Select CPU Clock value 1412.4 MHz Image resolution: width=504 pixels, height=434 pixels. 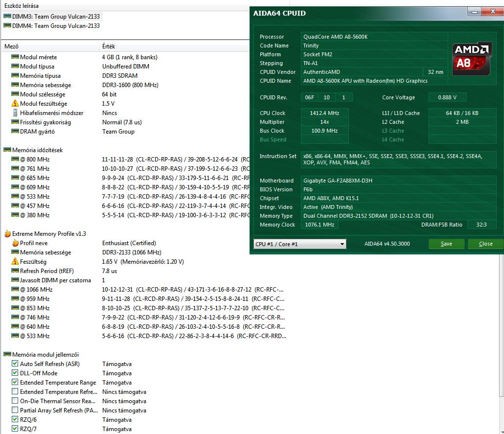(x=324, y=113)
